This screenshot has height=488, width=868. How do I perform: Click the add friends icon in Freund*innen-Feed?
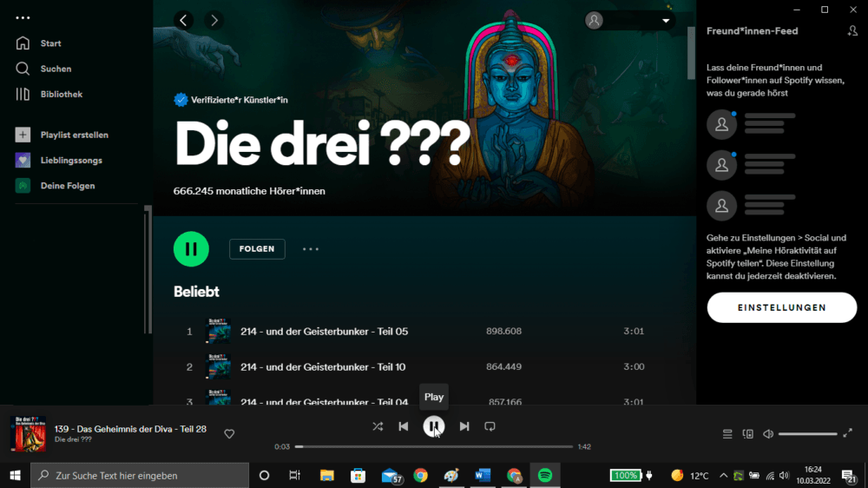click(x=852, y=31)
